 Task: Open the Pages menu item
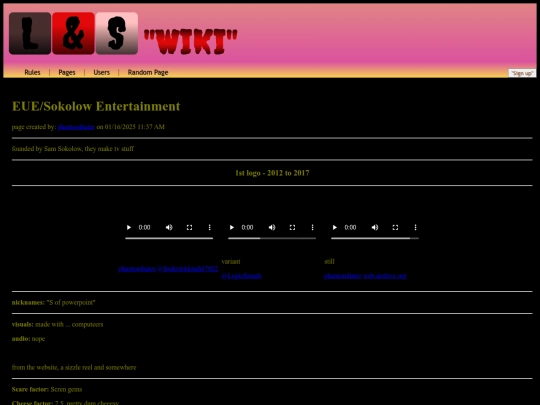point(67,72)
